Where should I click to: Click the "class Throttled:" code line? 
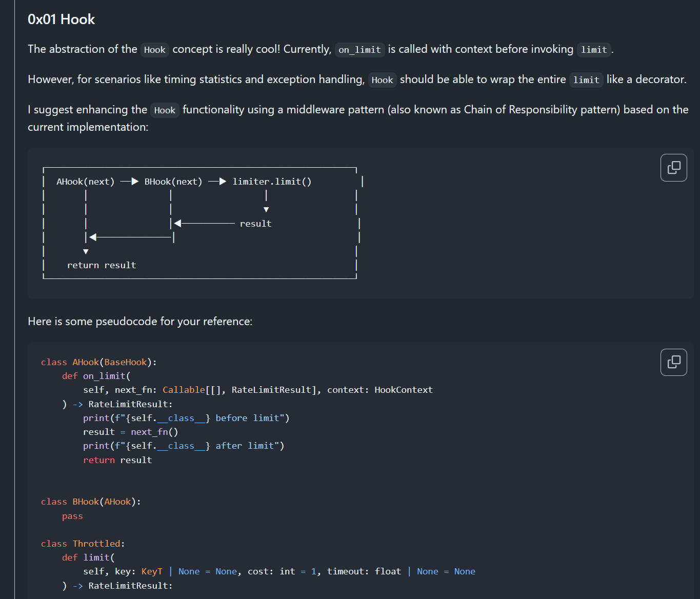pos(83,544)
